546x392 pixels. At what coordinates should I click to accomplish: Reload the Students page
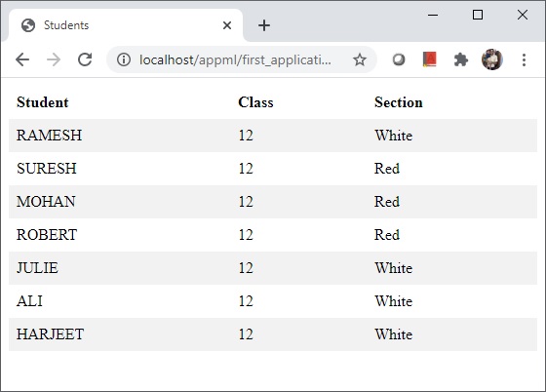pyautogui.click(x=85, y=59)
